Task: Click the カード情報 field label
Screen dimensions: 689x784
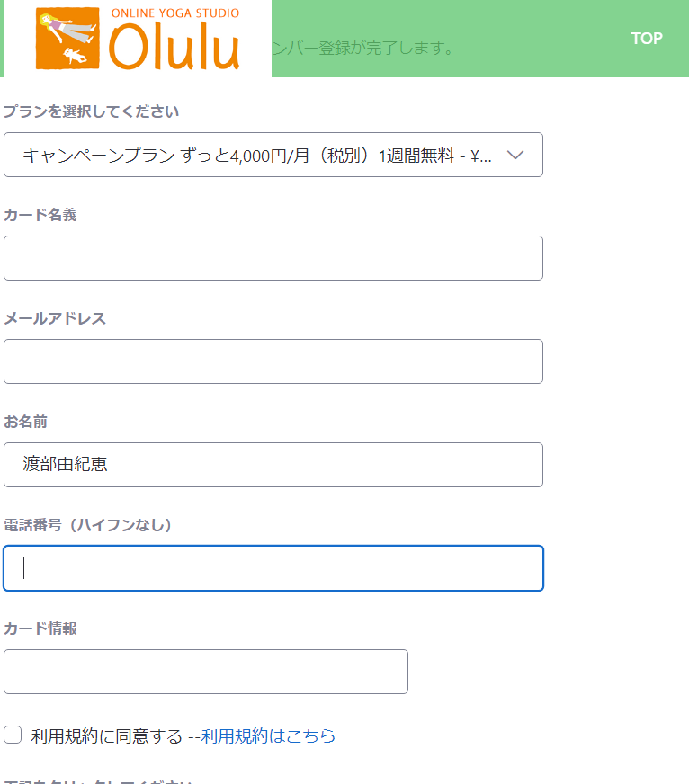Action: click(40, 628)
